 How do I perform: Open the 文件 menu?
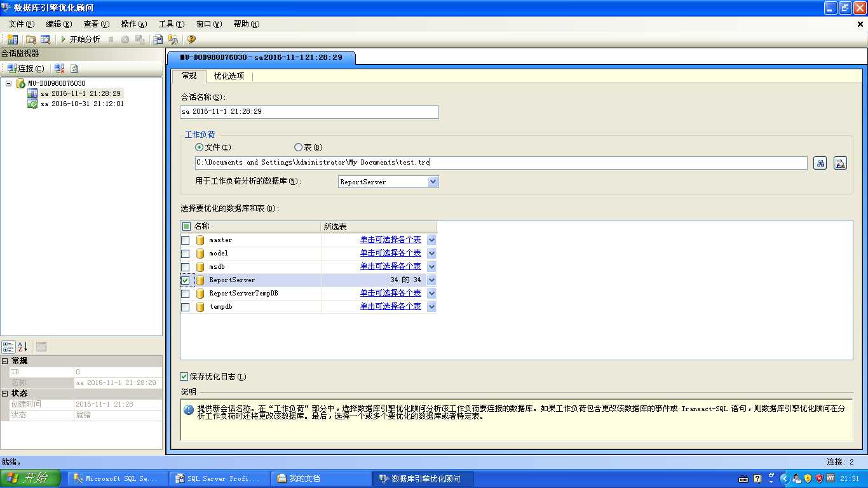(21, 24)
